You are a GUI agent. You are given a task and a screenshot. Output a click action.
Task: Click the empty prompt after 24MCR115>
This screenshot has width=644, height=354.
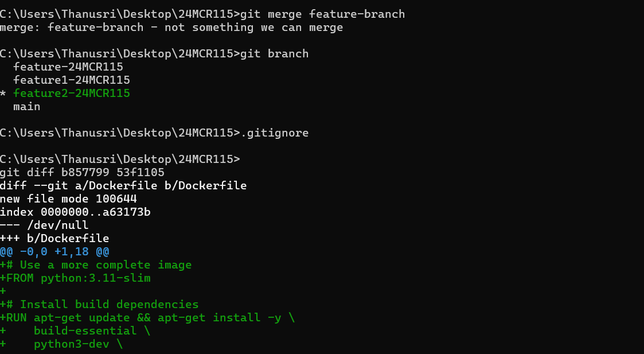coord(120,159)
